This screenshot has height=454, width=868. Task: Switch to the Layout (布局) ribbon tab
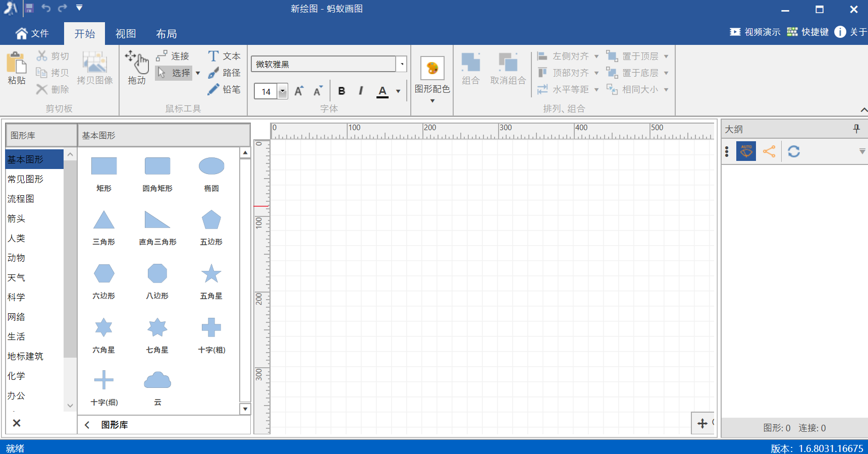pyautogui.click(x=166, y=33)
